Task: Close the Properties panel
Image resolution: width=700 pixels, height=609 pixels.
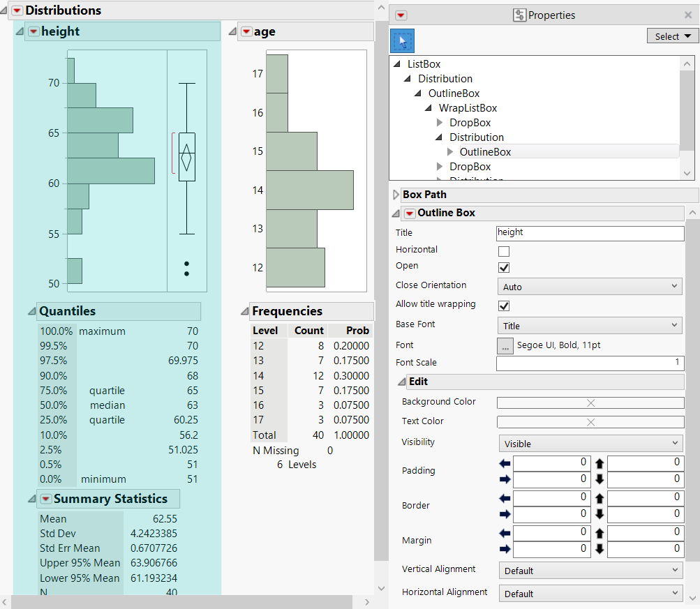Action: 688,15
